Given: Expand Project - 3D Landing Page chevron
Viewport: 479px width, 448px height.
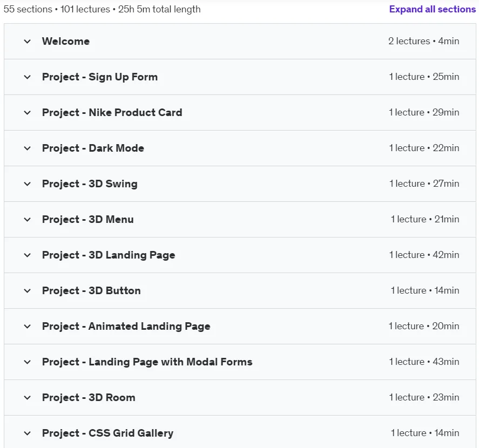Looking at the screenshot, I should tap(27, 255).
